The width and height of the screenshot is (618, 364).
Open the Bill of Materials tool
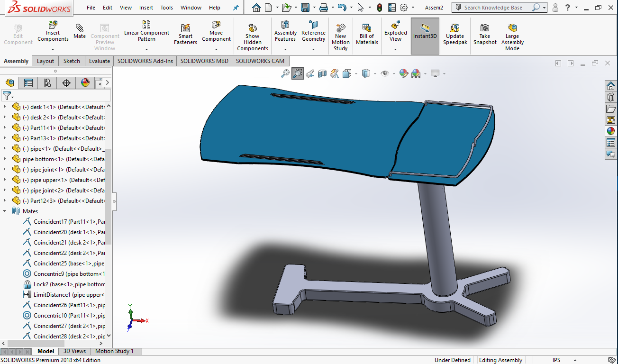(x=367, y=34)
